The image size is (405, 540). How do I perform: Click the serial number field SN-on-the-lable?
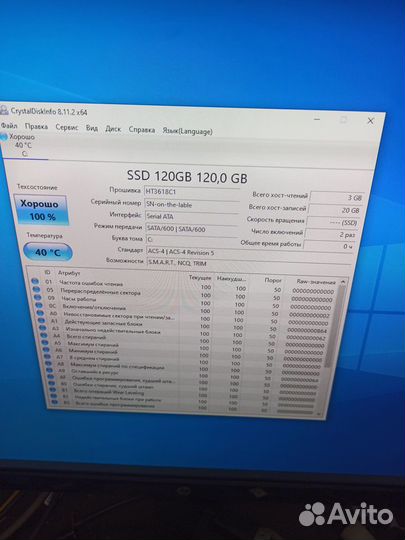[191, 205]
